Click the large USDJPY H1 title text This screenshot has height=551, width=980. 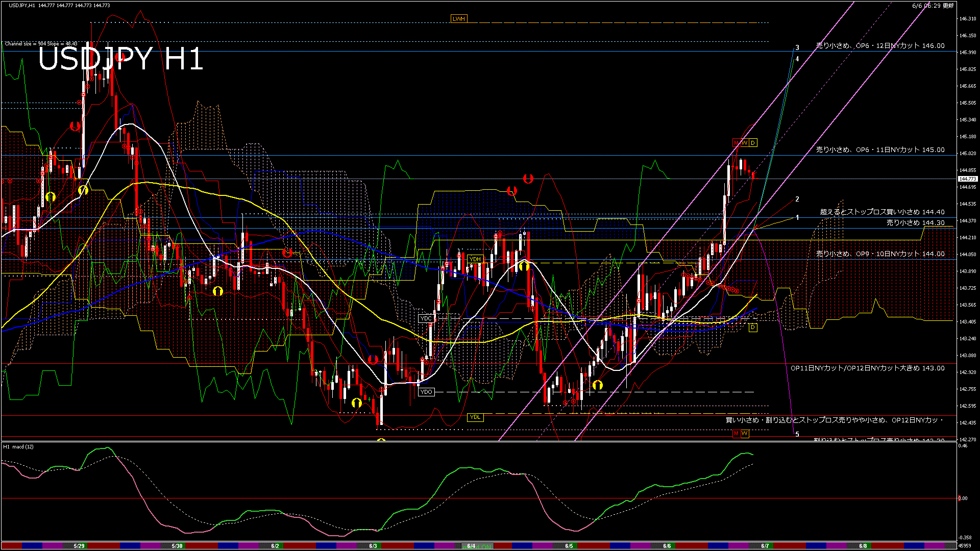click(120, 59)
